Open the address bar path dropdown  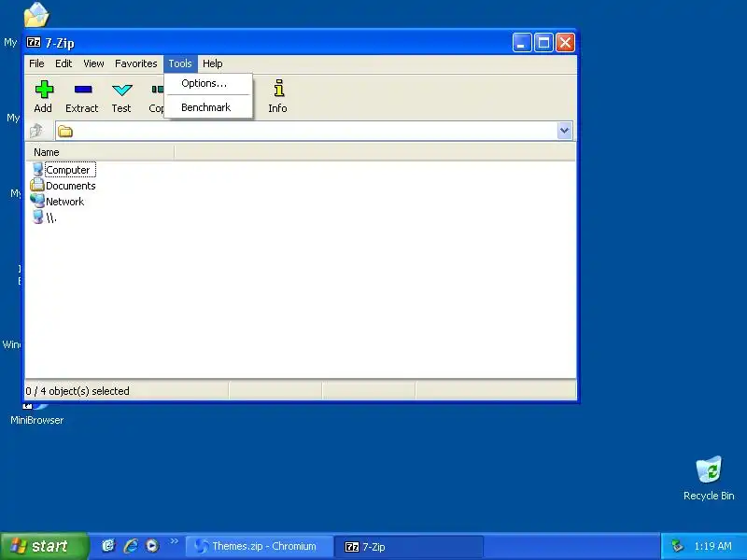point(565,131)
